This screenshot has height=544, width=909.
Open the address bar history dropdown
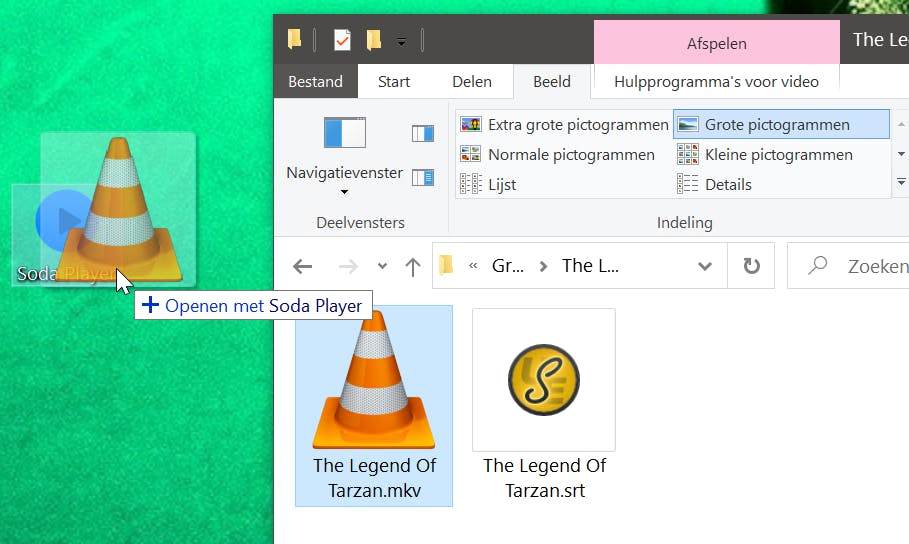click(x=705, y=266)
